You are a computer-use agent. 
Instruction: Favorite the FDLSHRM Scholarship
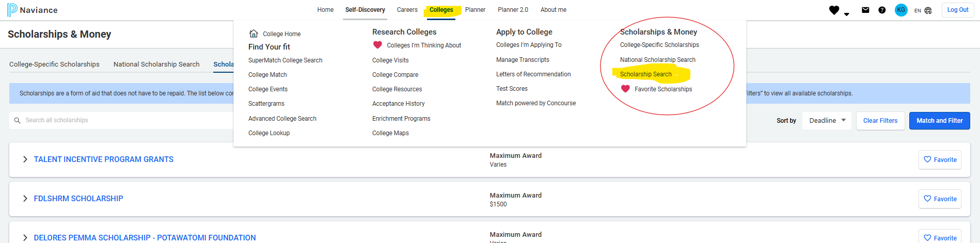(x=940, y=199)
